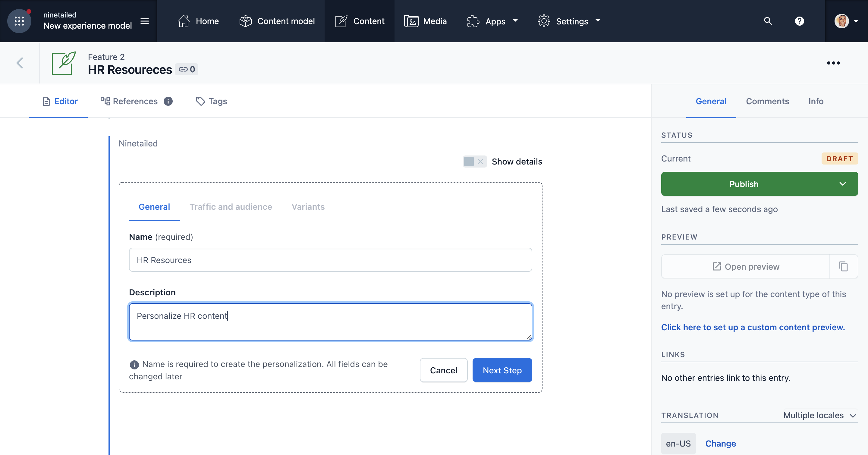The height and width of the screenshot is (455, 868).
Task: Click Open preview button
Action: click(745, 266)
